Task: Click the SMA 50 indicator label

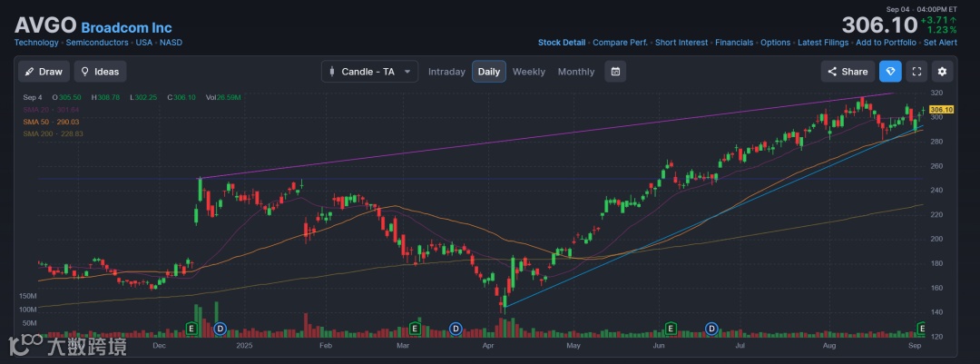Action: 51,122
